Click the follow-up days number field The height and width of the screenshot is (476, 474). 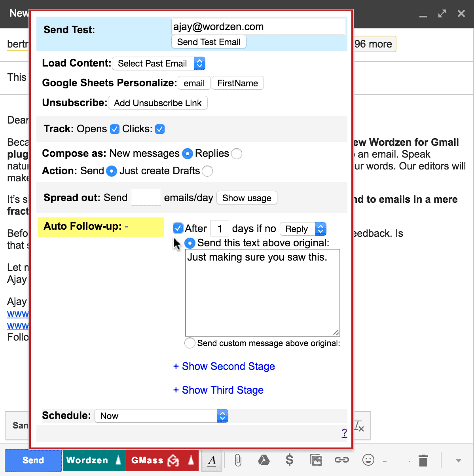pyautogui.click(x=220, y=228)
